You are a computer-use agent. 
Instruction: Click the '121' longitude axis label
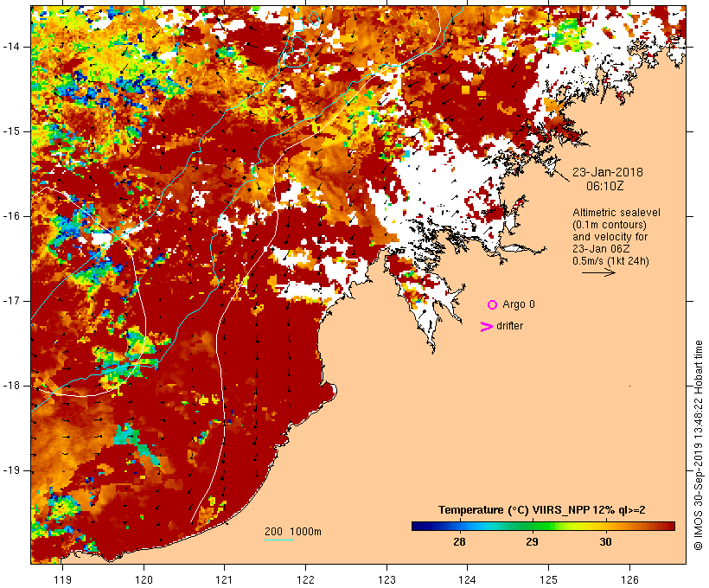[x=224, y=579]
